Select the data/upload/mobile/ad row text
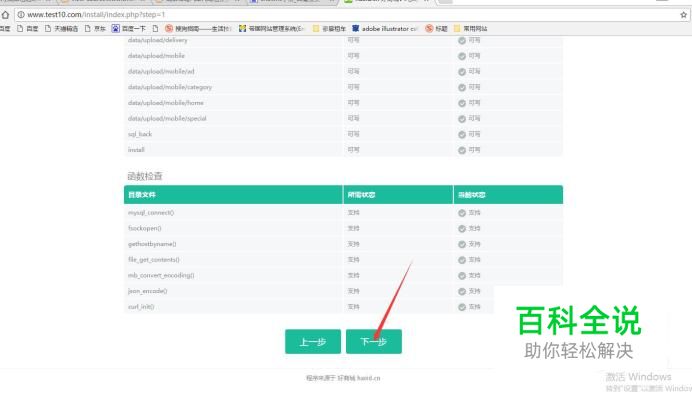 pos(161,71)
